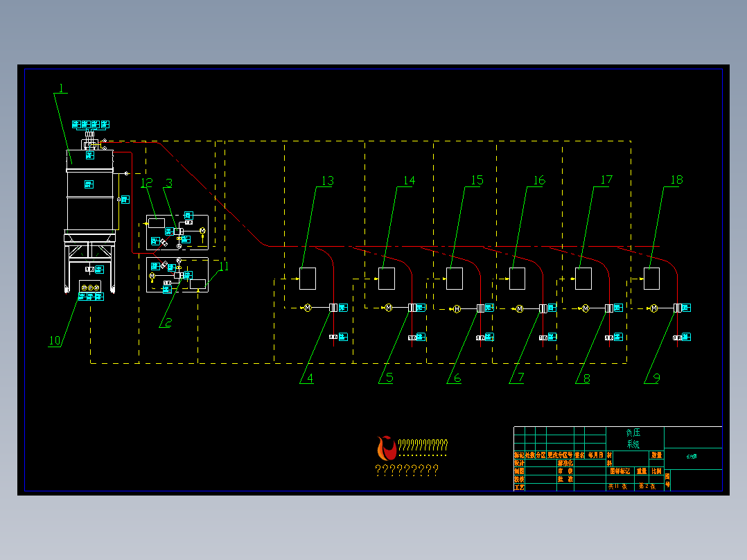Select the white box indicated by callout 16
747x560 pixels.
point(518,279)
